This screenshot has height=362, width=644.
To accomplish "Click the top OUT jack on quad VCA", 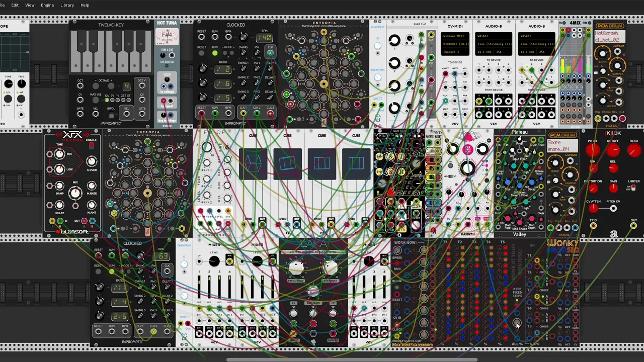I will point(431,35).
